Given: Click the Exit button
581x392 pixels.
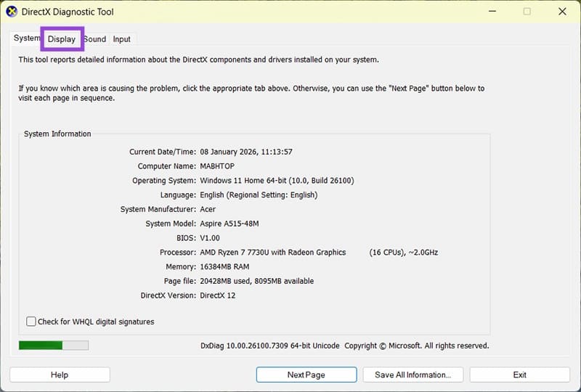Looking at the screenshot, I should coord(520,375).
